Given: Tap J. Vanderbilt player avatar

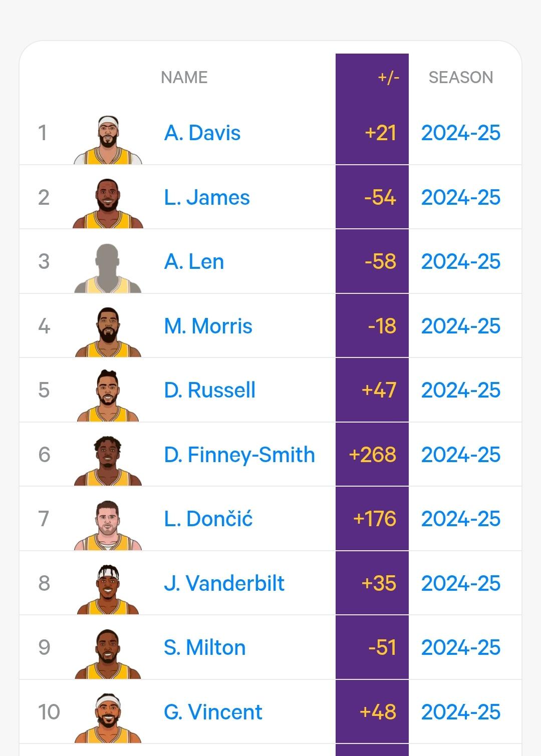Looking at the screenshot, I should click(108, 589).
